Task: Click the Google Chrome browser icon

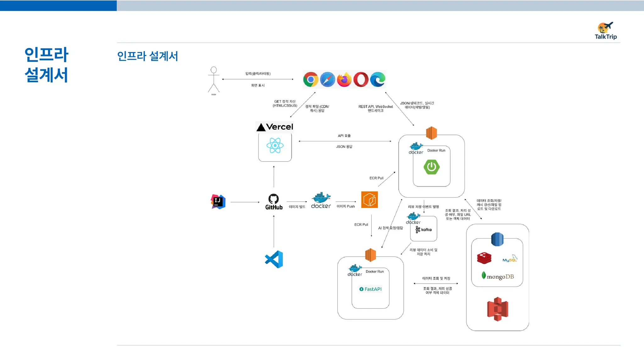Action: click(311, 80)
